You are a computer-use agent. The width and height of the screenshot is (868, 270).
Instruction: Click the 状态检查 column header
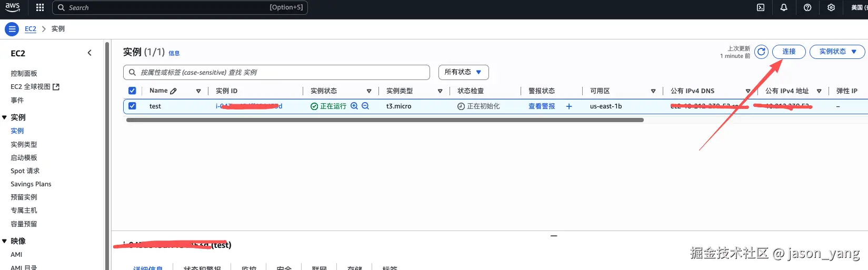(x=471, y=91)
